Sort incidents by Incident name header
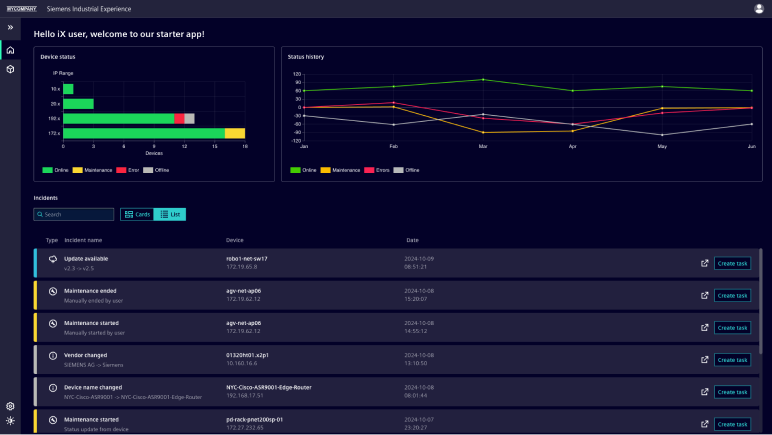The height and width of the screenshot is (435, 772). click(83, 240)
